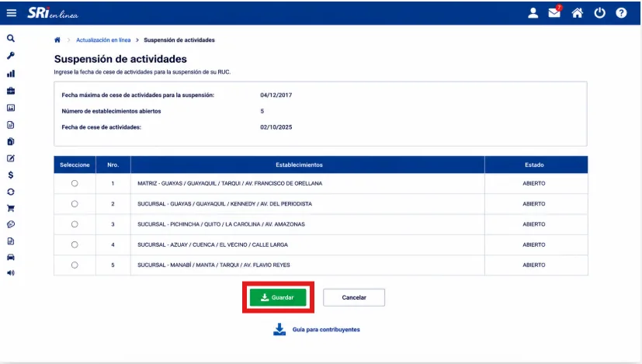Select radio for MATRIZ Guayaquil Tarqui establishment
Screen dimensions: 642x364
75,183
